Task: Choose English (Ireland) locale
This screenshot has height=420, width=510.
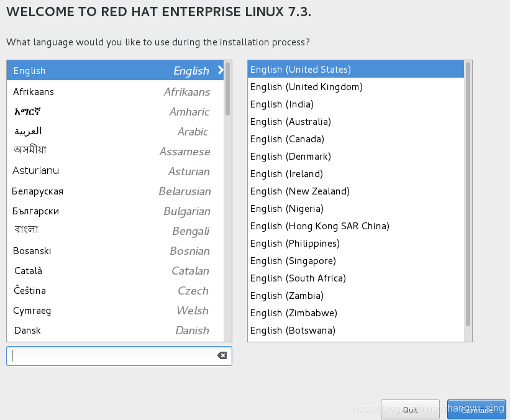Action: (x=356, y=174)
